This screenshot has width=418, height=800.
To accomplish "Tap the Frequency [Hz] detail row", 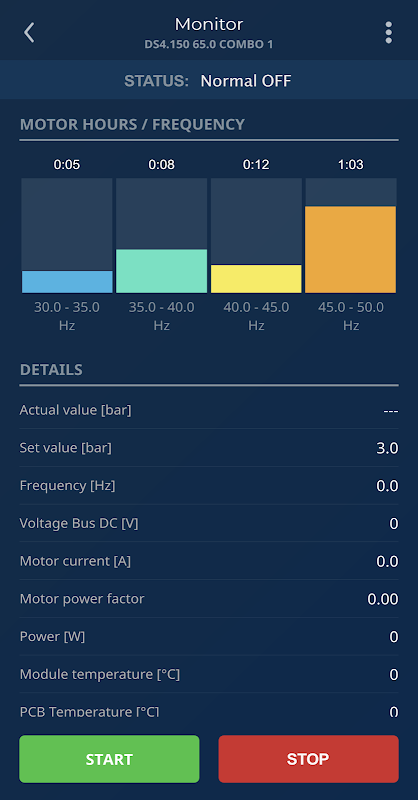I will 209,486.
